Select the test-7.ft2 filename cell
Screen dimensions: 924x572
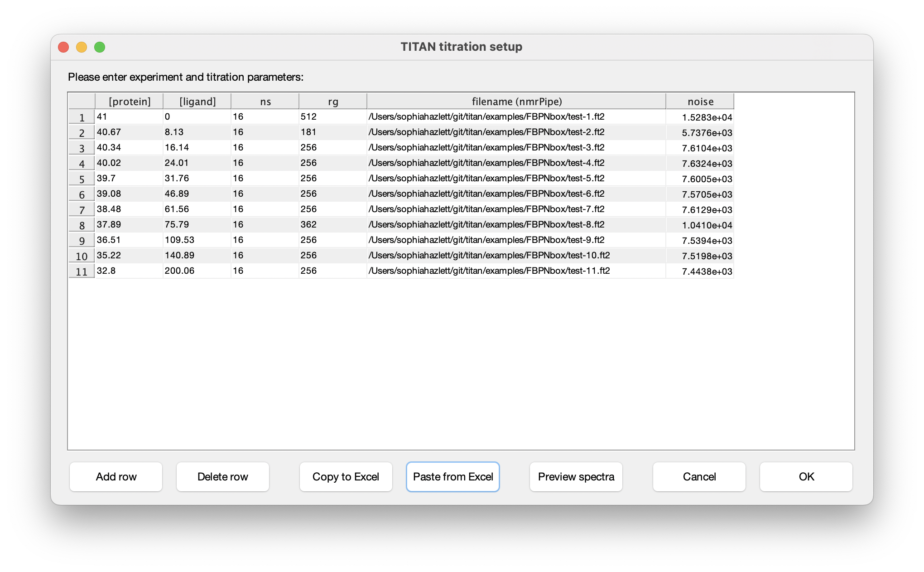(516, 209)
